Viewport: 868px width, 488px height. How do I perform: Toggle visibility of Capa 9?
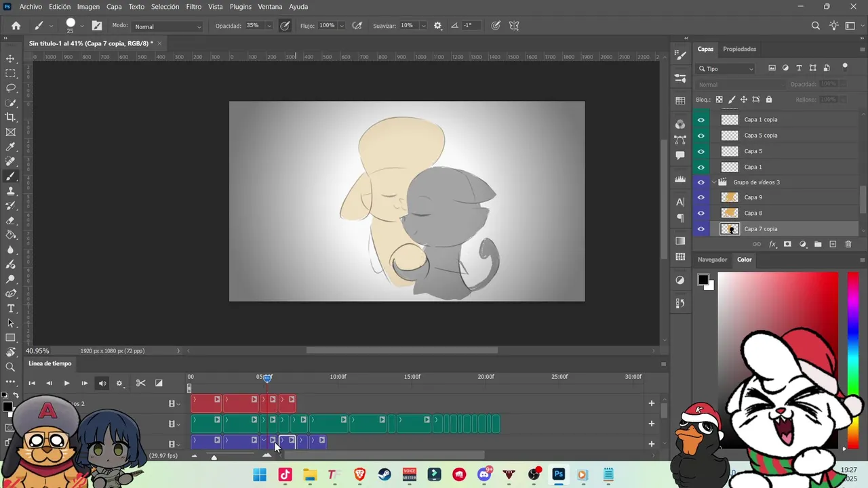point(701,198)
